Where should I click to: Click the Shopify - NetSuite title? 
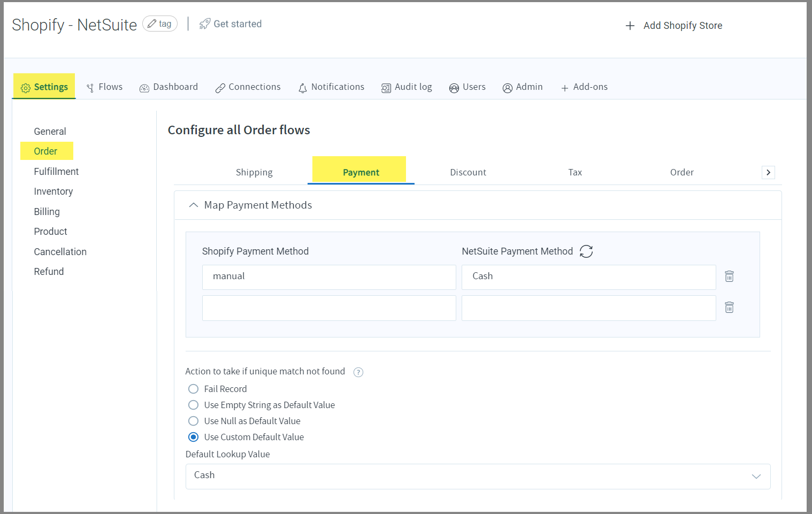coord(74,25)
